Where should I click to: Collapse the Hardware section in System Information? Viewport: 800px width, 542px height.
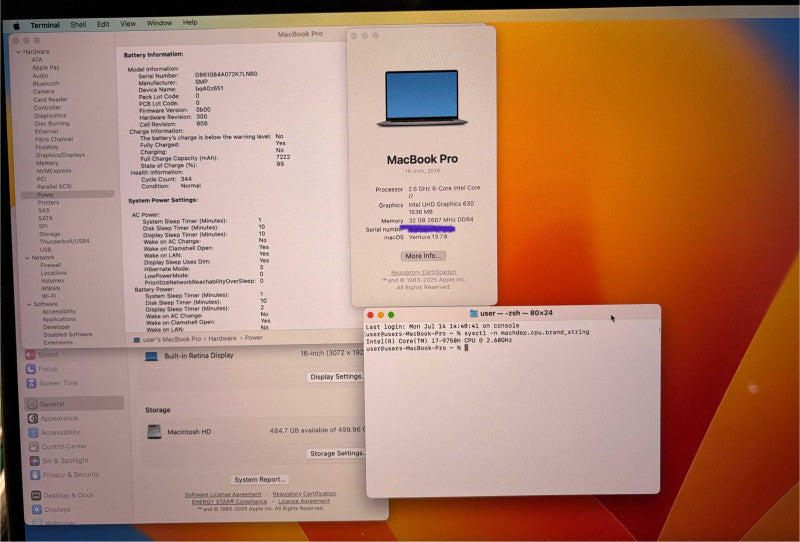18,52
